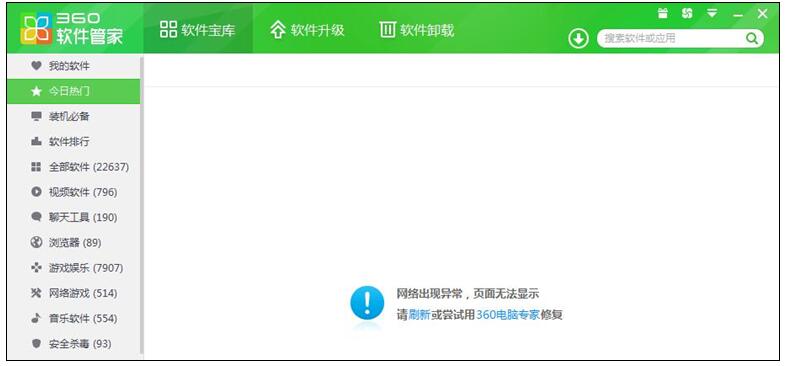Click the 刷新 refresh link

420,315
